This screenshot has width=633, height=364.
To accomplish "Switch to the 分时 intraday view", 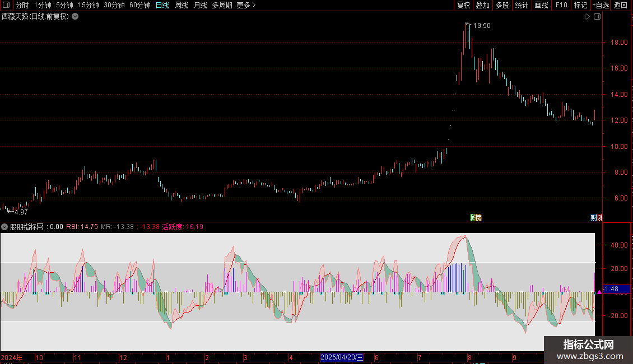I will pos(22,5).
